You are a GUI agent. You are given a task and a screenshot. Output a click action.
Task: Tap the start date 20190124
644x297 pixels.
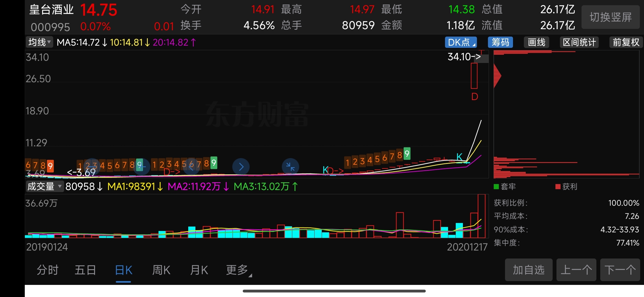point(47,247)
